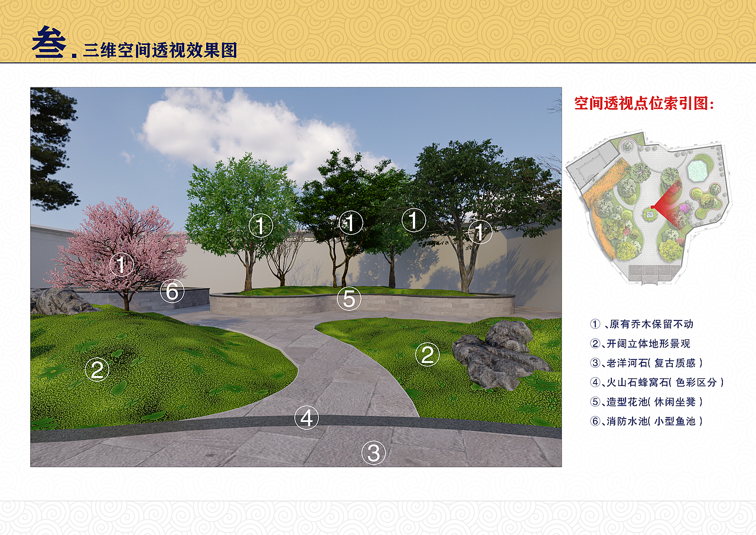
Task: Open the site plan index map thumbnail
Action: pyautogui.click(x=649, y=209)
